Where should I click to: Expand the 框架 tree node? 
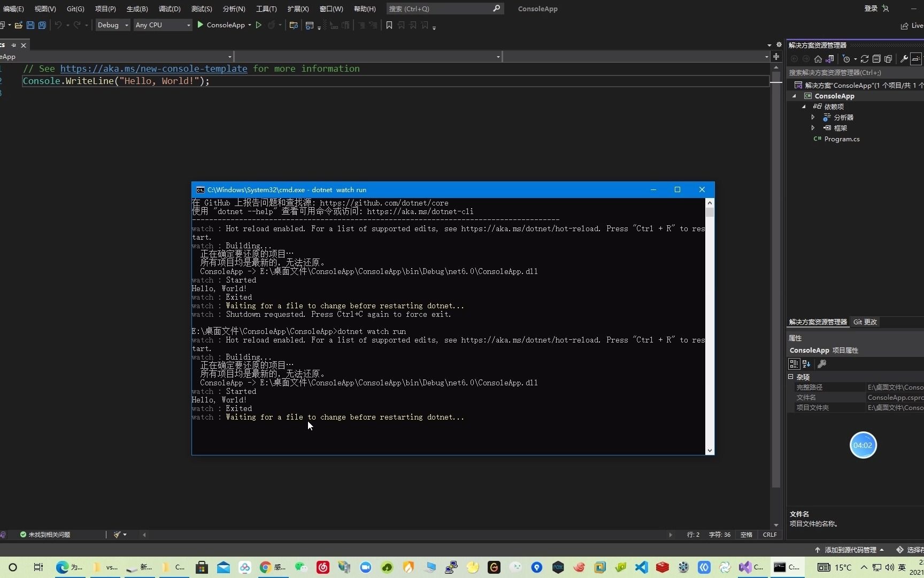pyautogui.click(x=813, y=128)
